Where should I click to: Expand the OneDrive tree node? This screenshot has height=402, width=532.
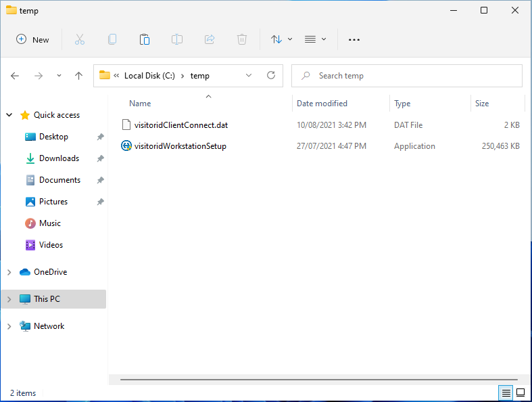[x=9, y=272]
